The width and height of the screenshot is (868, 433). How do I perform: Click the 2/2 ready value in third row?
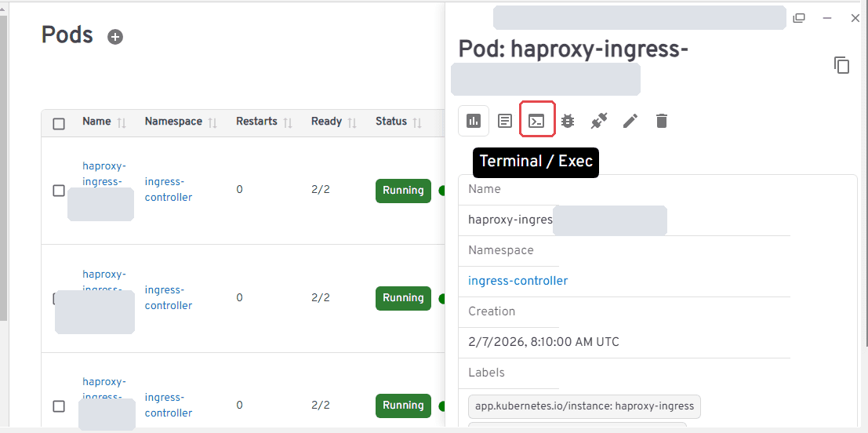pyautogui.click(x=321, y=405)
